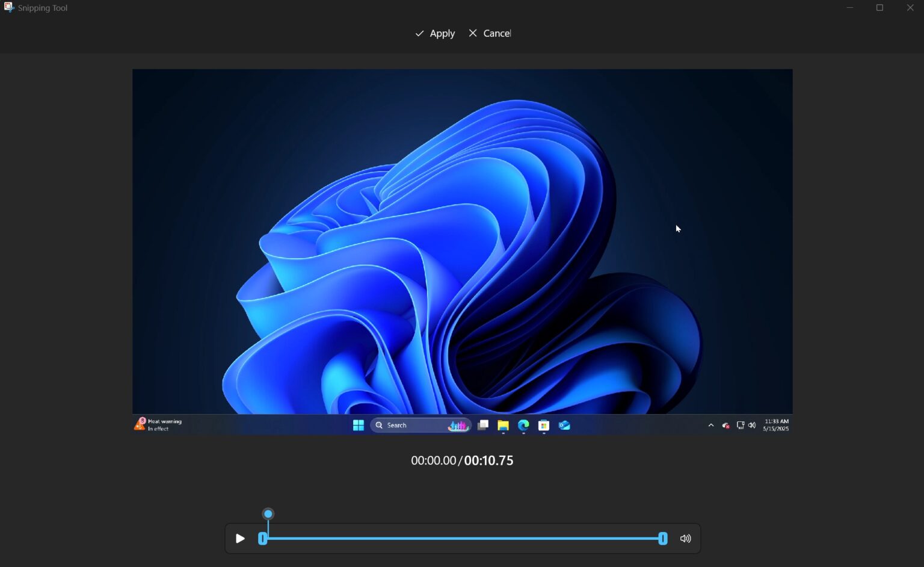Launch Microsoft Edge from the taskbar
924x567 pixels.
click(x=523, y=426)
